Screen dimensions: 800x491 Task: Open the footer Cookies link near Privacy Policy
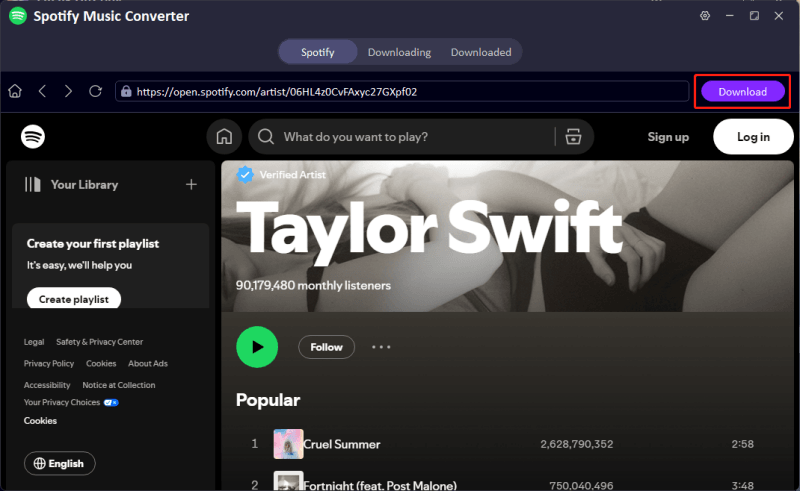point(101,363)
